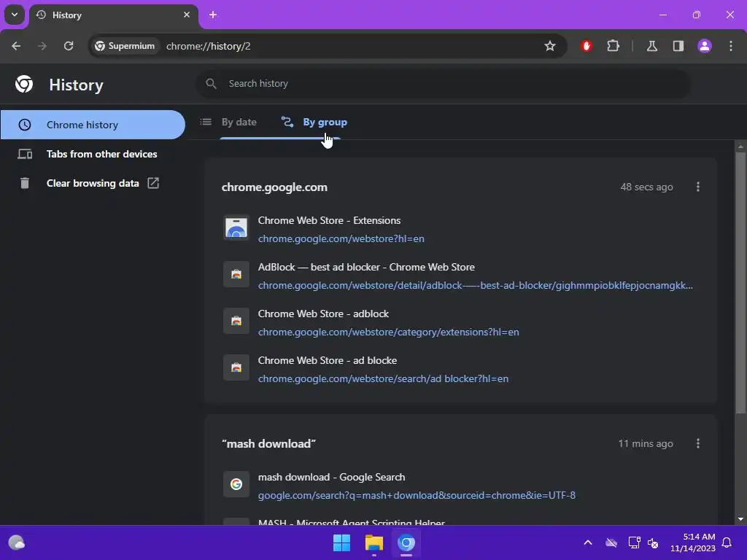Click favicon of Chrome Web Store - adblock
This screenshot has width=747, height=560.
point(236,321)
